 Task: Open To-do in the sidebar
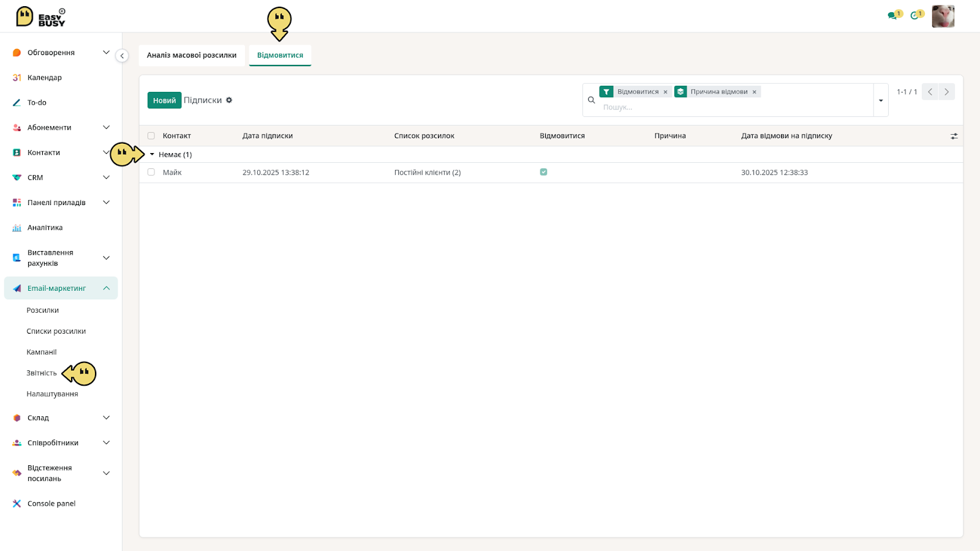(x=37, y=103)
